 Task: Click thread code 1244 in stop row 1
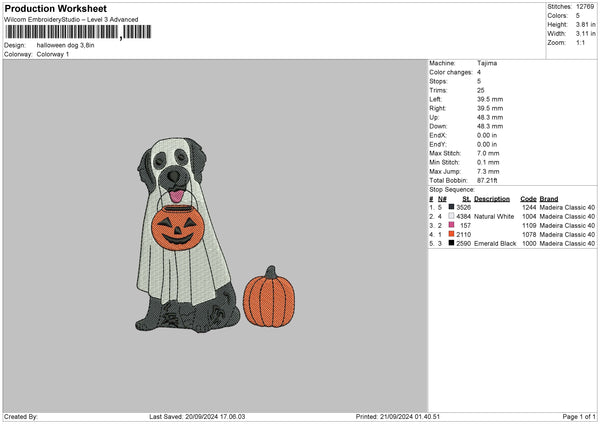(529, 207)
